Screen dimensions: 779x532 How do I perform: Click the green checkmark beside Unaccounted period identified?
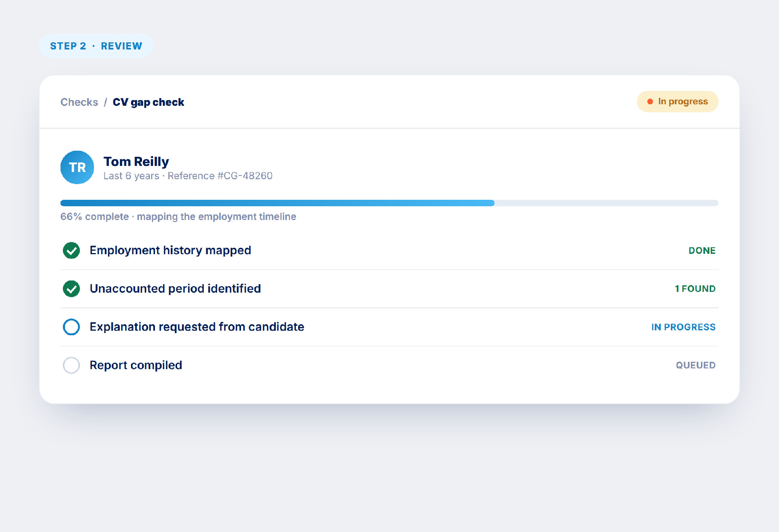71,289
